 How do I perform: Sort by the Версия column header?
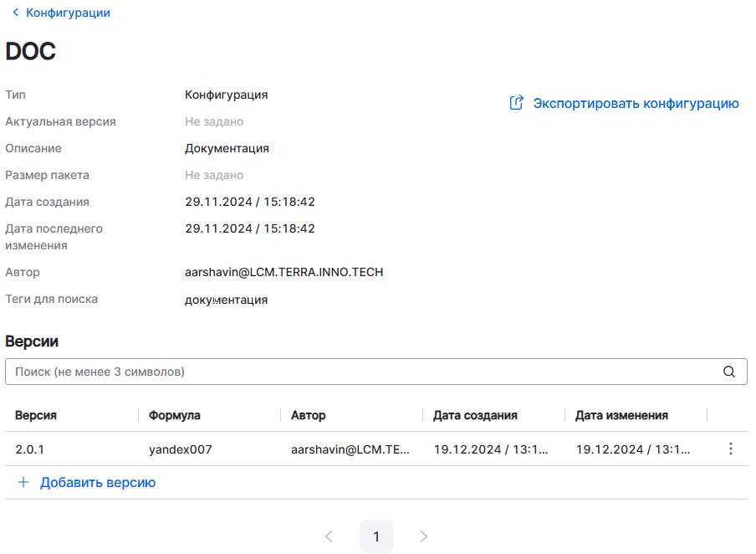36,415
